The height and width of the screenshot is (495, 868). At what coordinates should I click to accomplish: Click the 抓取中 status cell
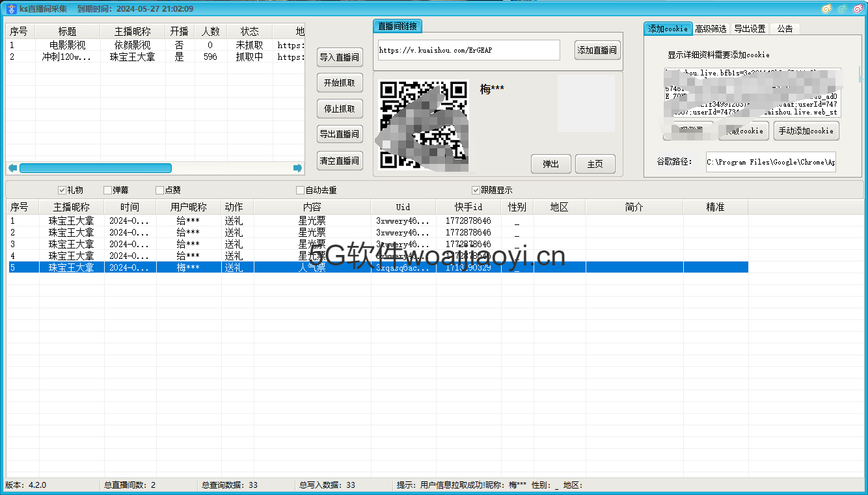pos(250,57)
